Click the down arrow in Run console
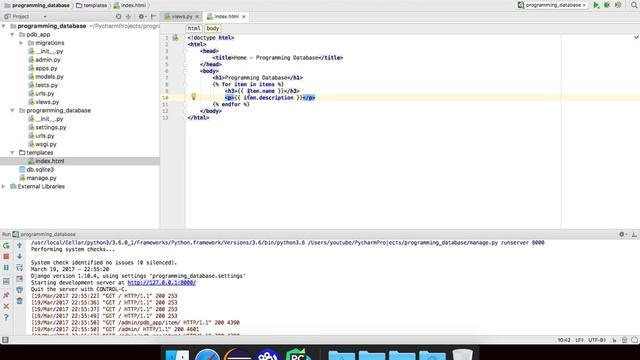 click(x=19, y=257)
